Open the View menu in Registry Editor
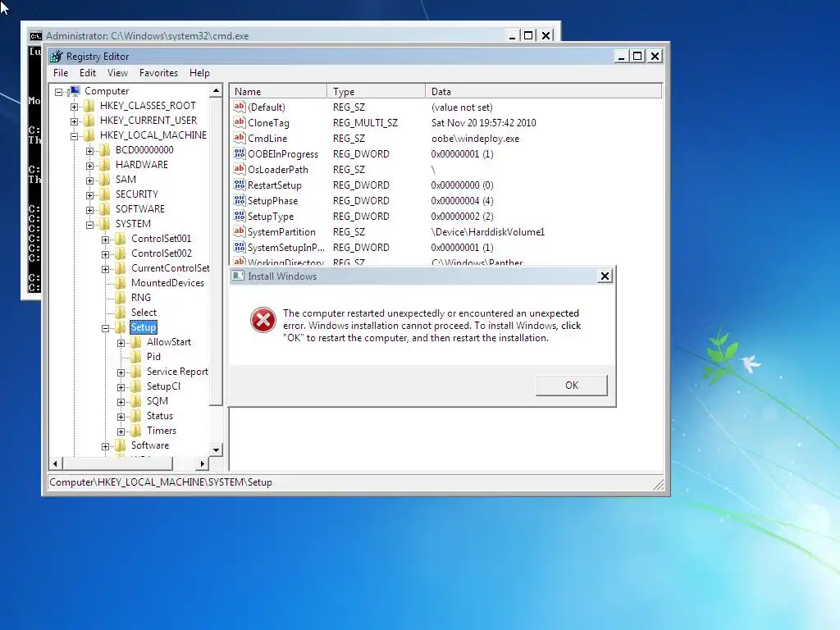840x630 pixels. point(117,73)
